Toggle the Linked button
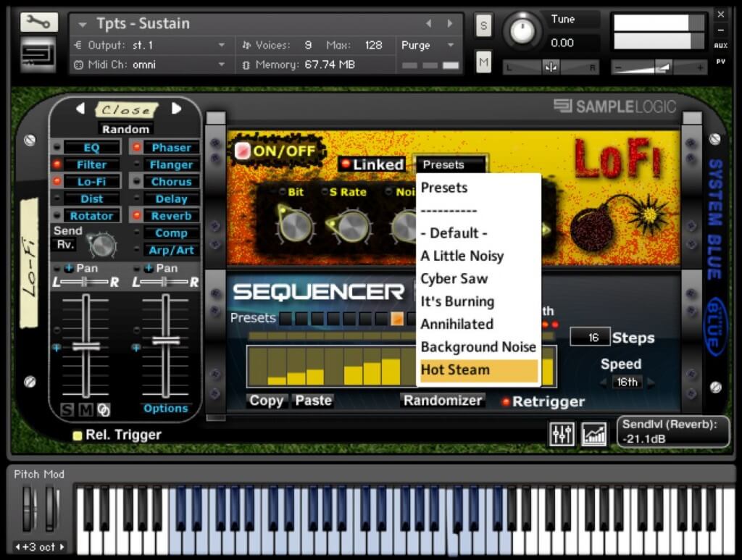742x560 pixels. tap(373, 164)
